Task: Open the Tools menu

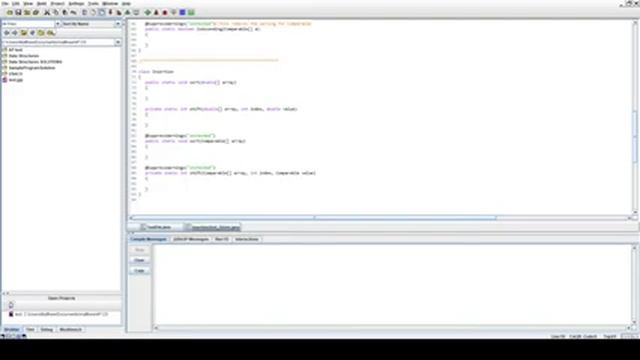Action: pos(93,4)
